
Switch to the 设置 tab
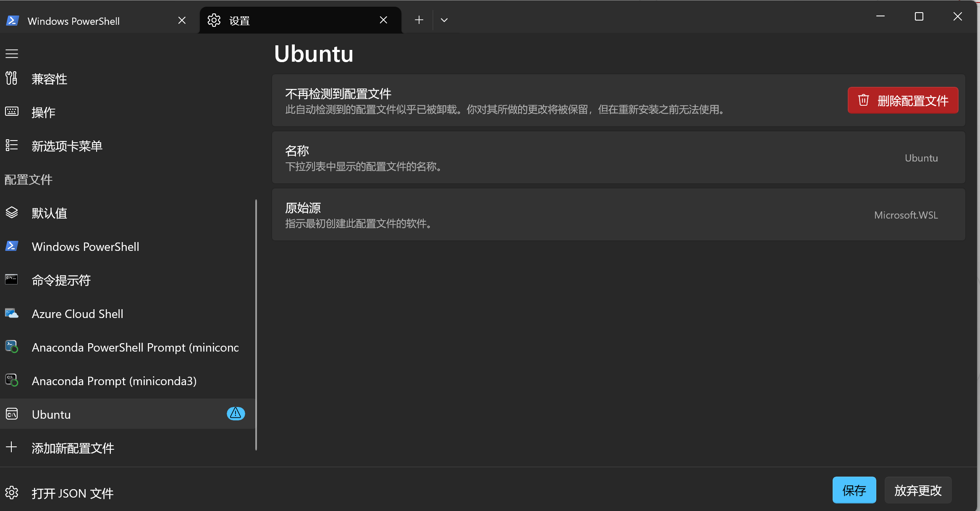pos(239,20)
